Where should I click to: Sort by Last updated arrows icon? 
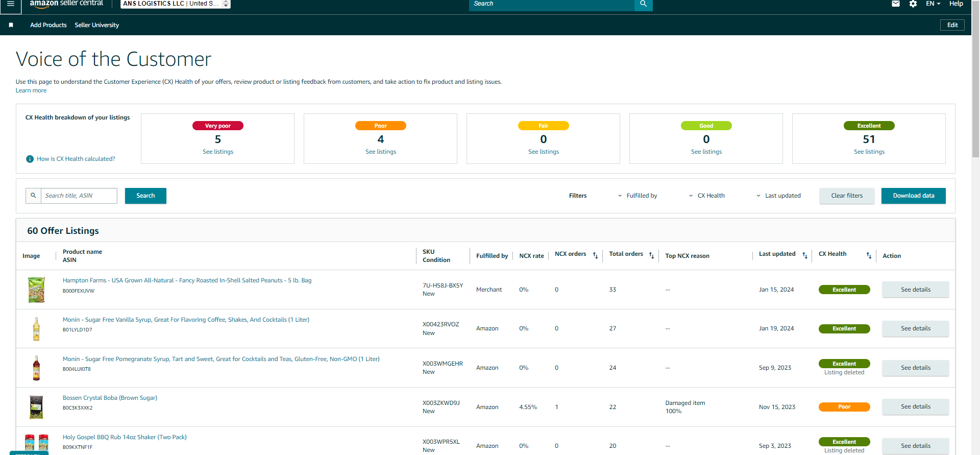805,255
